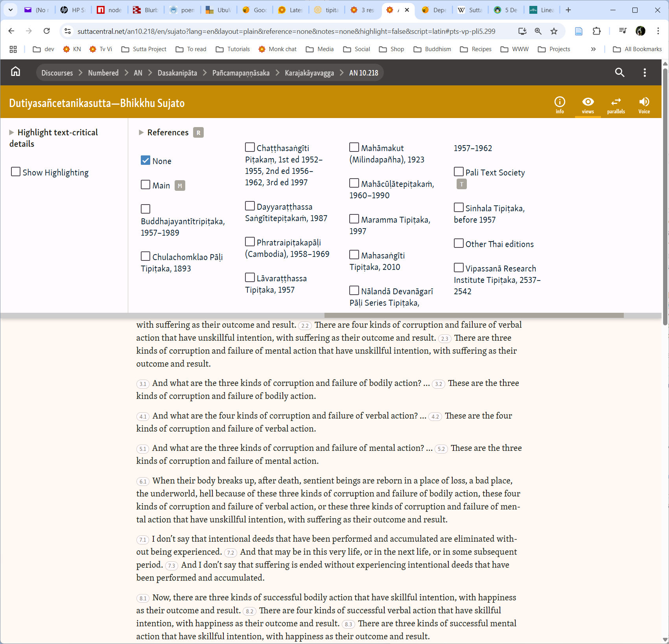Open the Buddhism bookmark folder
The image size is (669, 644).
coord(432,49)
